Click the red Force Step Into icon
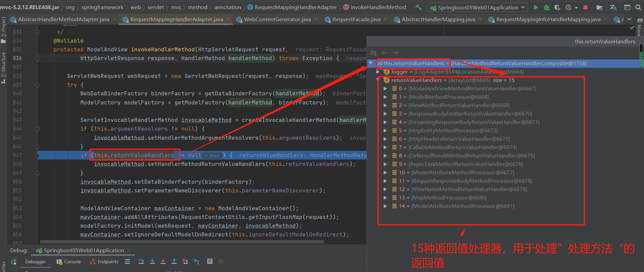Viewport: 644px width, 272px height. [x=163, y=261]
